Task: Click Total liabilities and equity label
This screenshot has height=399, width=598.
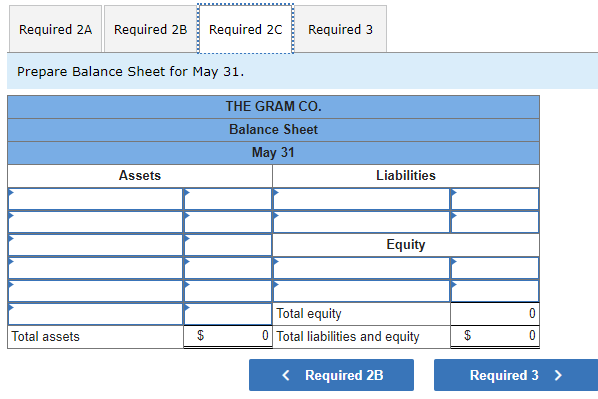Action: (347, 336)
